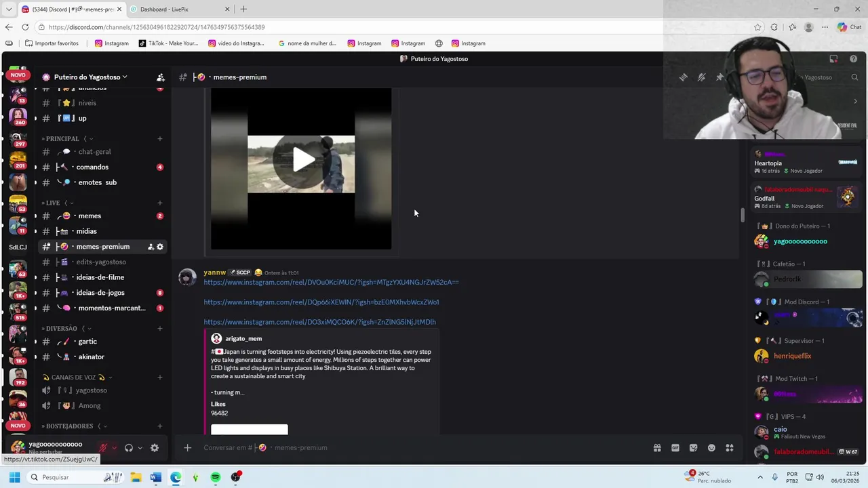The height and width of the screenshot is (488, 868).
Task: Switch to the Dashboard - LivePix tab
Action: 179,9
